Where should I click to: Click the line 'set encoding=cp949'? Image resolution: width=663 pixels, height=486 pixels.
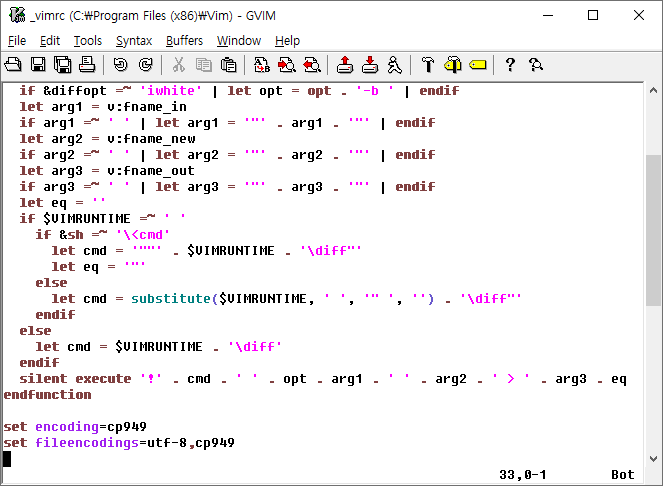pyautogui.click(x=75, y=427)
